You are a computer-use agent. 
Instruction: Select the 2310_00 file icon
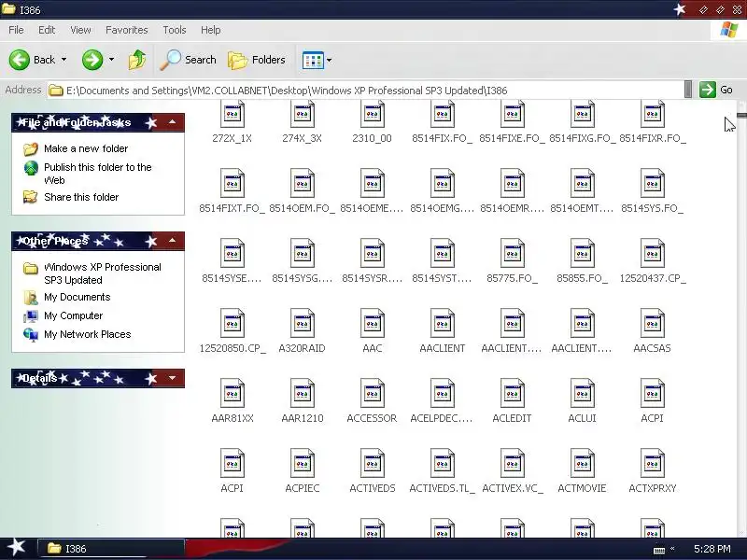click(372, 114)
